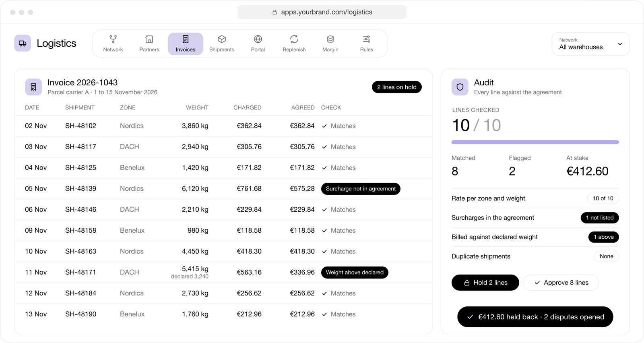
Task: Click the Rules sliders icon
Action: click(367, 39)
